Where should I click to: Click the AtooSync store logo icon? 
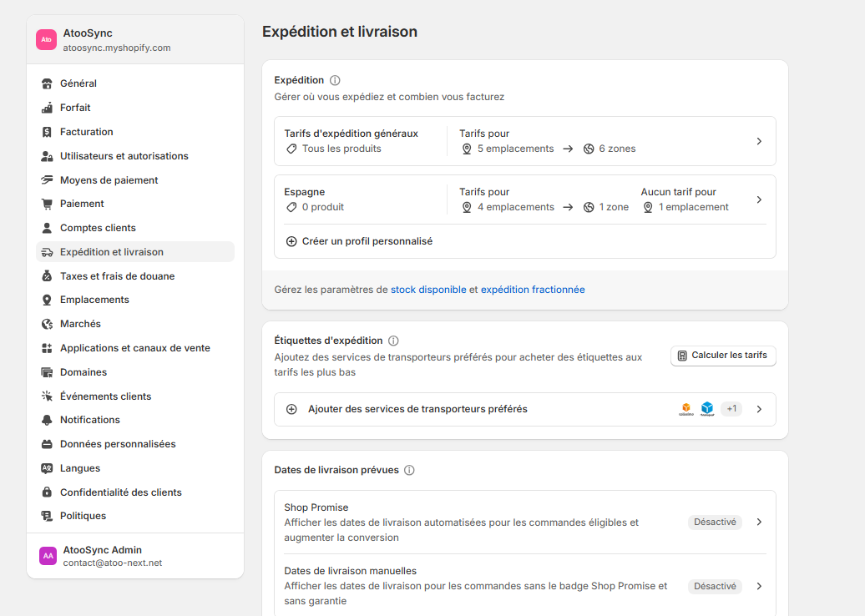47,40
